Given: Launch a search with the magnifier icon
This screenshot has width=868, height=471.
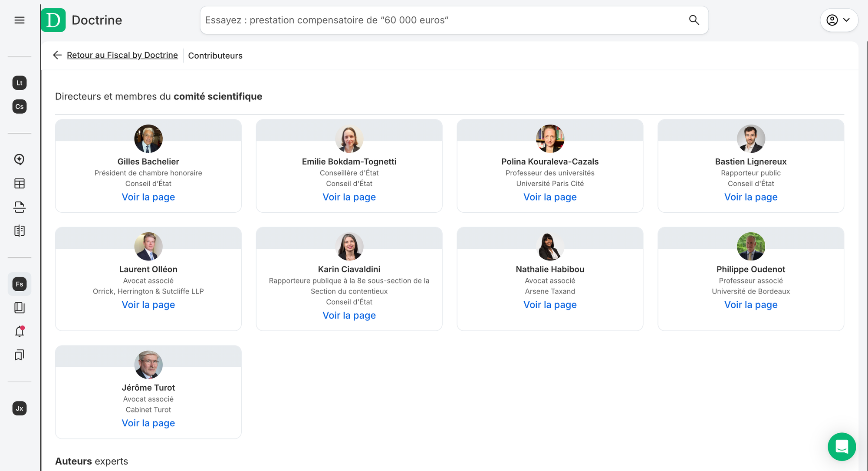Looking at the screenshot, I should pos(694,20).
